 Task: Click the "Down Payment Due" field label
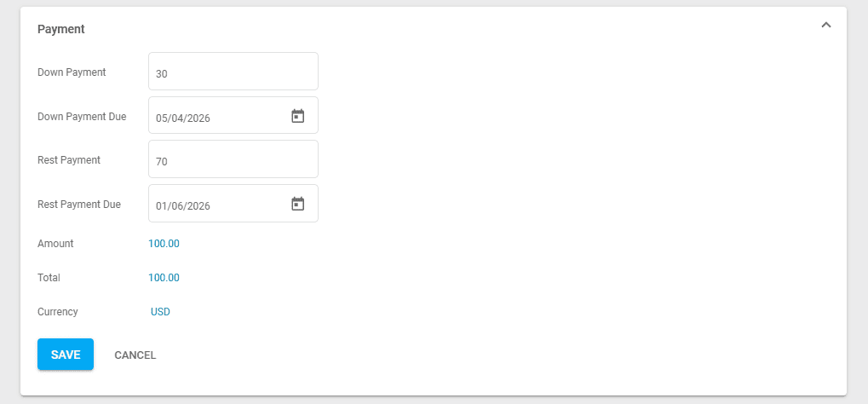pos(82,116)
